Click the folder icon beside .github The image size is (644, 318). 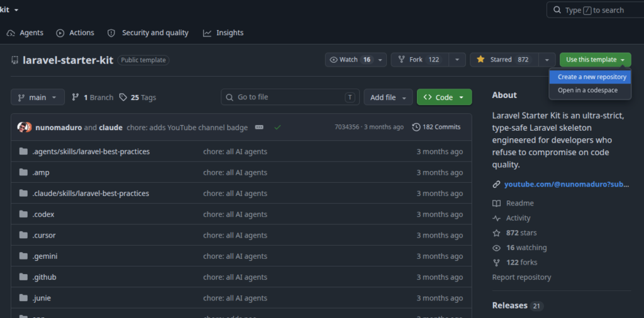[x=23, y=277]
